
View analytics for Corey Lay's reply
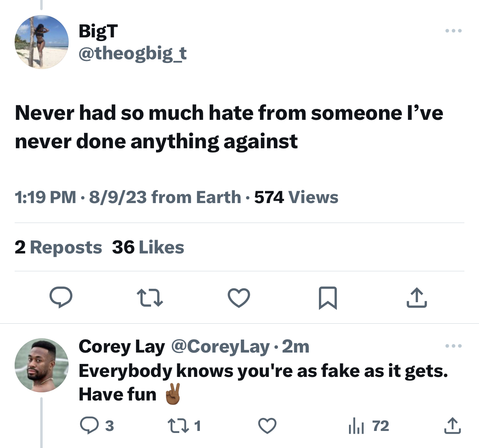pos(356,426)
